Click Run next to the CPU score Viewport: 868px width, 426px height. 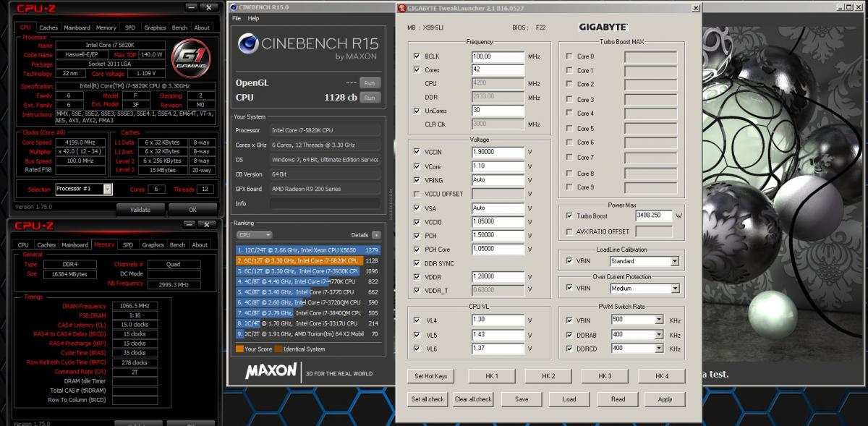tap(369, 97)
